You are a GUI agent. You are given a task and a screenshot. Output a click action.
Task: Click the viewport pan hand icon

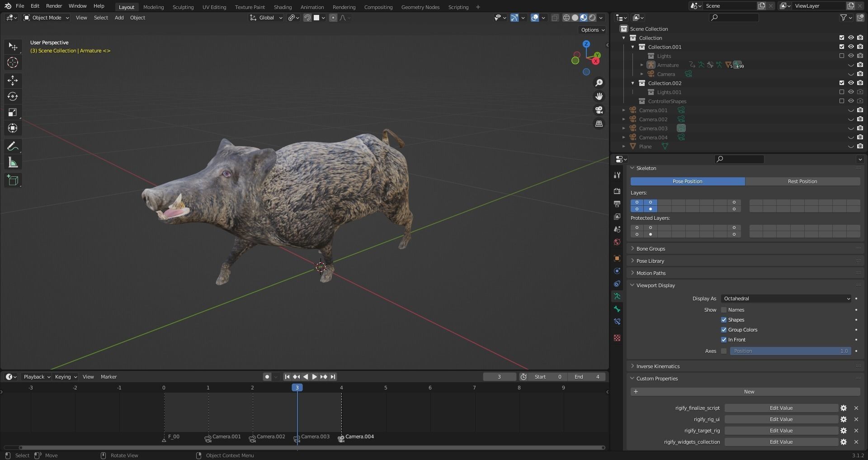(599, 96)
